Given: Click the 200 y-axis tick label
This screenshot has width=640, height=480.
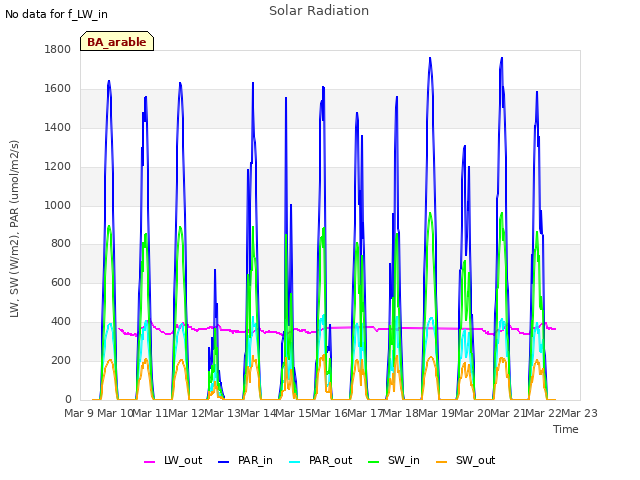Looking at the screenshot, I should coord(61,360).
